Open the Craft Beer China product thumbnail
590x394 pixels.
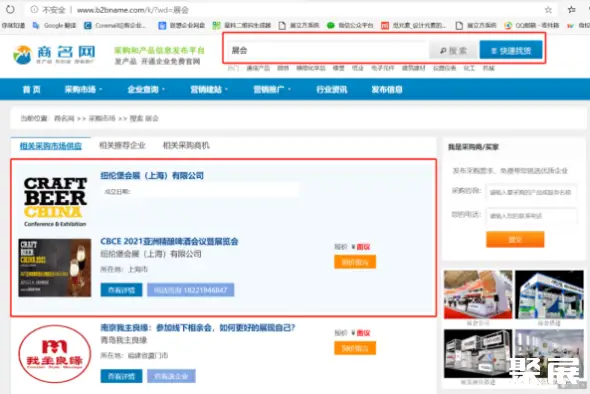coord(55,268)
